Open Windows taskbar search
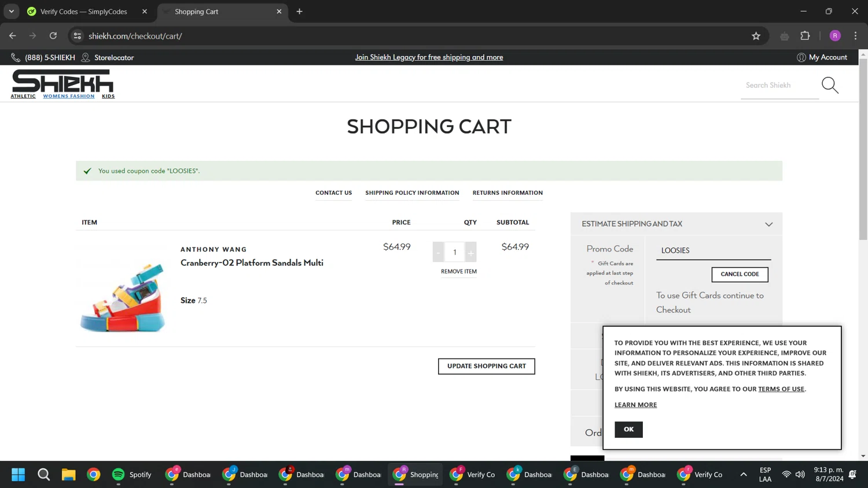The height and width of the screenshot is (488, 868). (43, 475)
